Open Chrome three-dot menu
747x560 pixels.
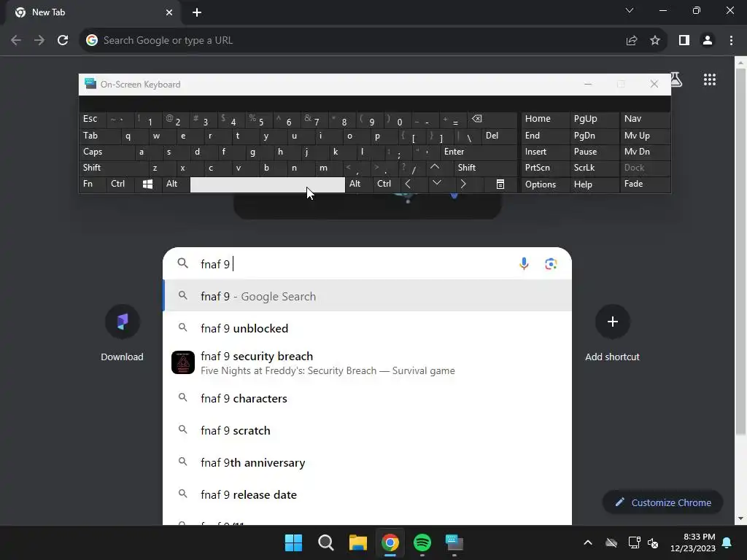click(x=731, y=41)
